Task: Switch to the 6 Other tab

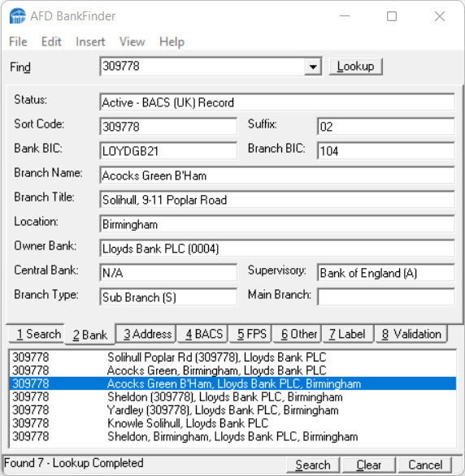Action: tap(298, 334)
